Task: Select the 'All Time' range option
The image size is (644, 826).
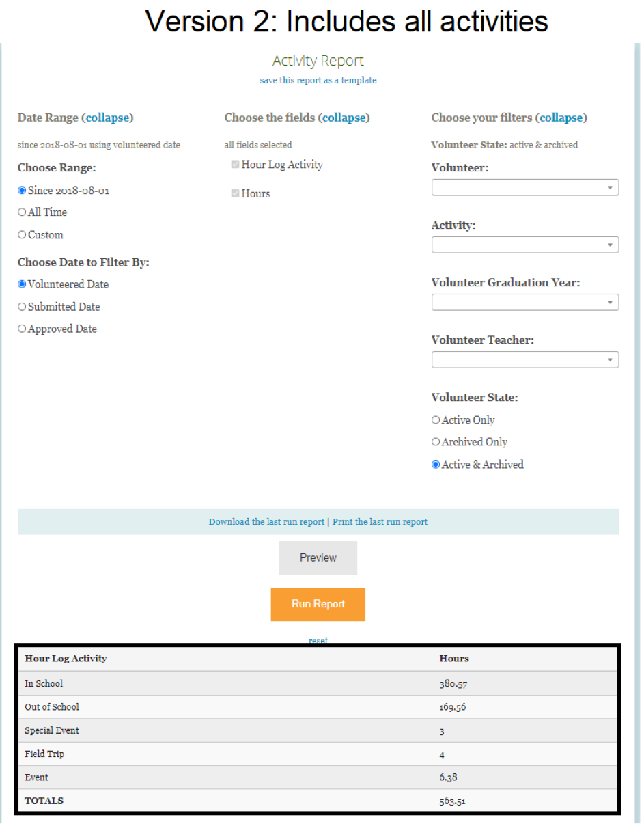Action: 22,212
